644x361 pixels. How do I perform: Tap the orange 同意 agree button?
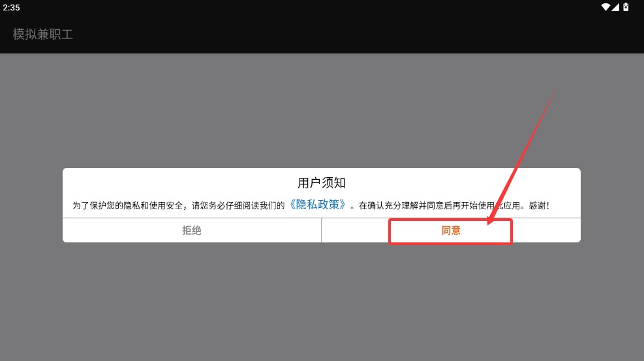click(451, 231)
